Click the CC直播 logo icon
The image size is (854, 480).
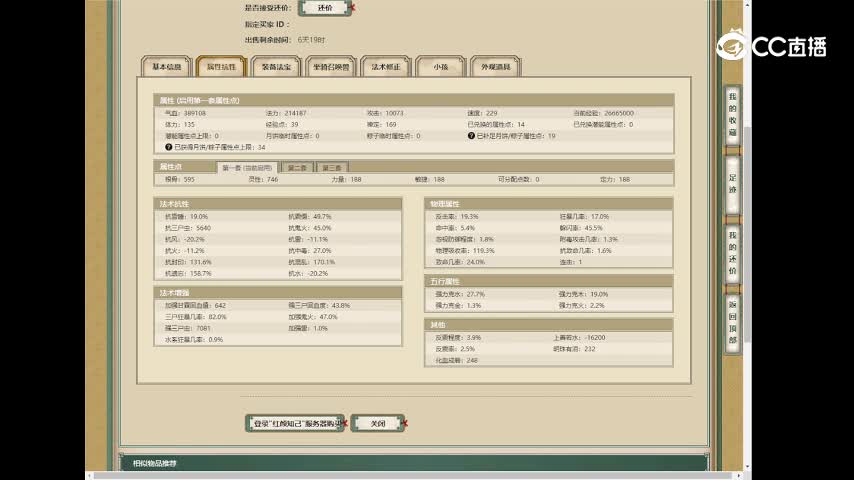[x=735, y=46]
